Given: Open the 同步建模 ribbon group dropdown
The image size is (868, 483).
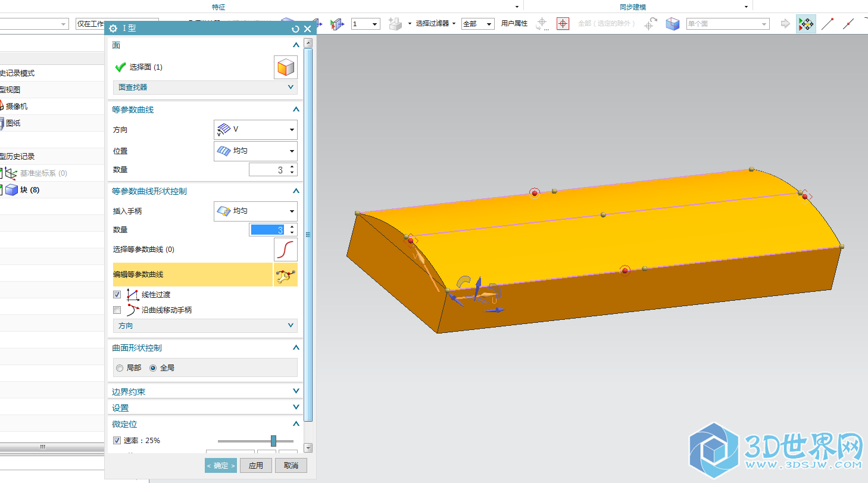Looking at the screenshot, I should 746,7.
